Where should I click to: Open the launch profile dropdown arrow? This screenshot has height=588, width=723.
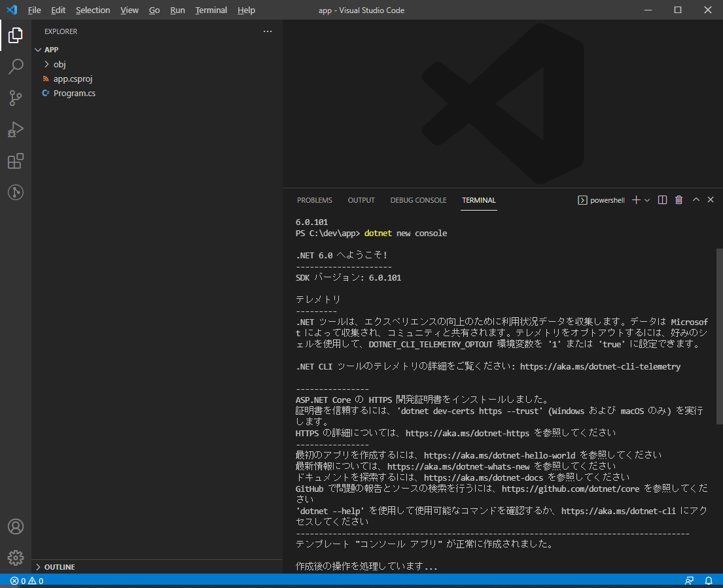[x=647, y=200]
